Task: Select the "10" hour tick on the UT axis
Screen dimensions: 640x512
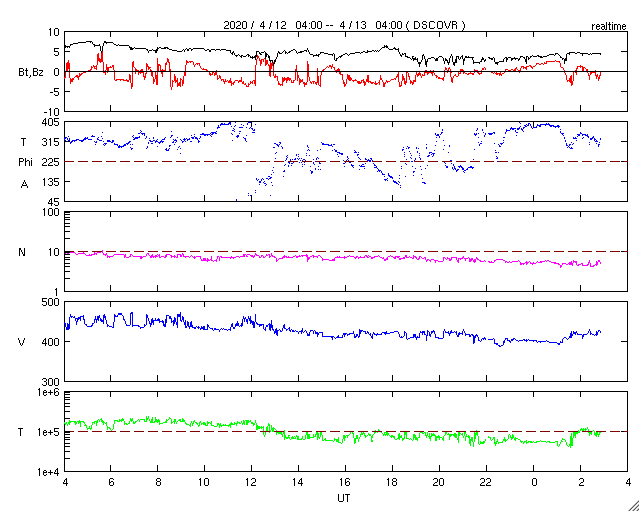Action: click(204, 483)
